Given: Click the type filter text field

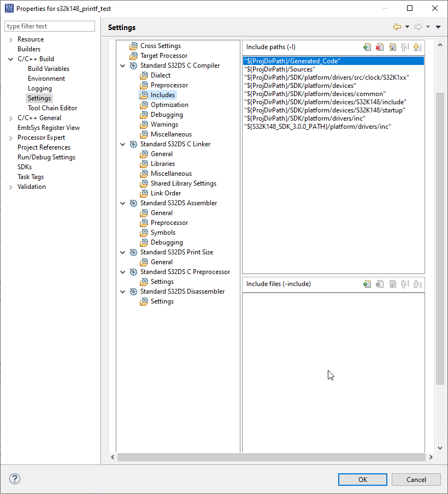Looking at the screenshot, I should (x=50, y=26).
